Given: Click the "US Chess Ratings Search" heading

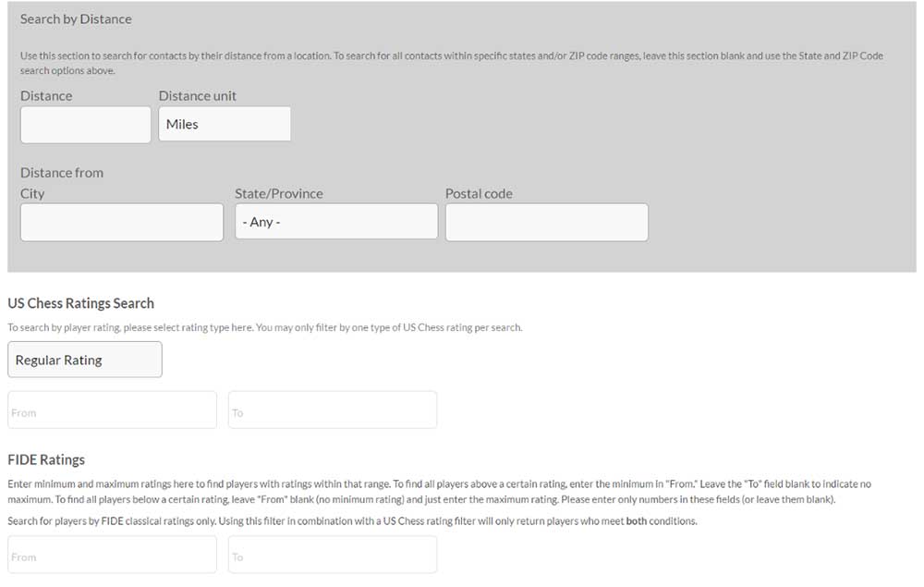Looking at the screenshot, I should coord(81,302).
